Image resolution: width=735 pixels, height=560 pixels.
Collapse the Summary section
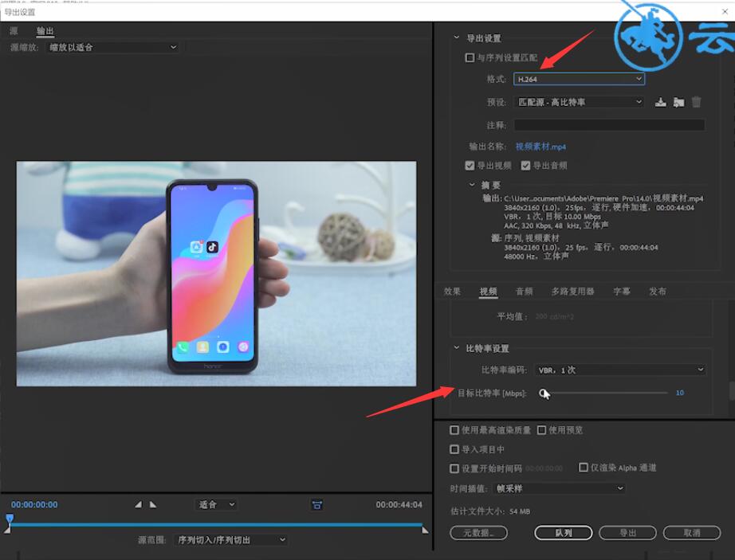pos(472,185)
